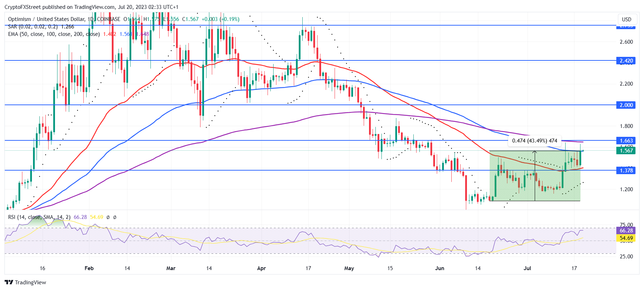Click the 15 date label after May

tap(390, 268)
